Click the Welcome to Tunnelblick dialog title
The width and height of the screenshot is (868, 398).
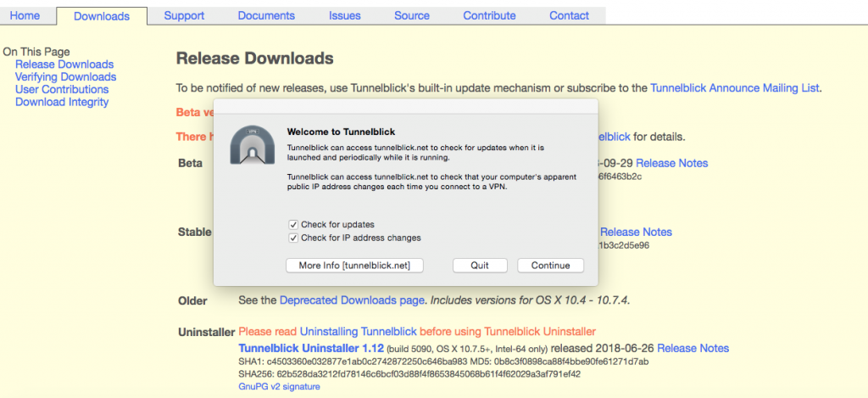click(x=341, y=132)
